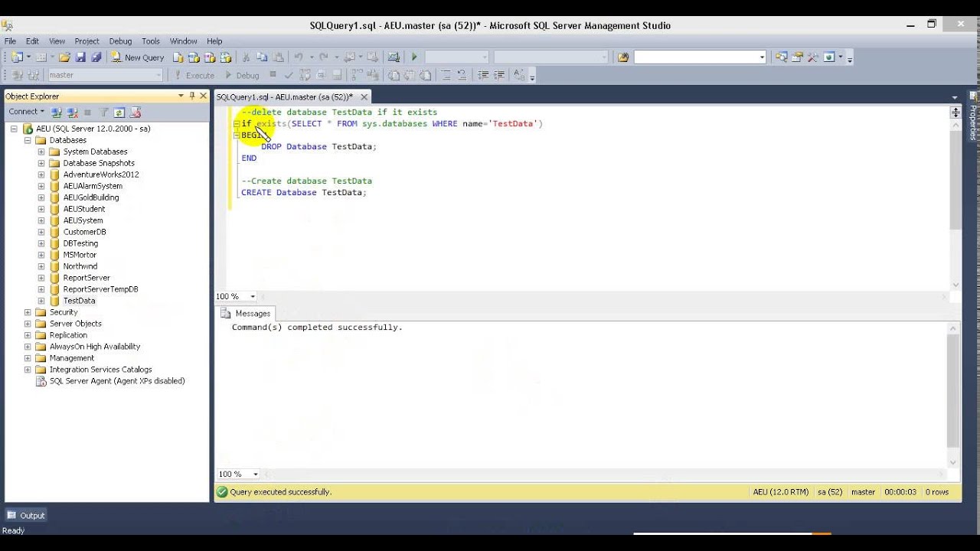Click Object Explorer Refresh icon

(x=119, y=112)
